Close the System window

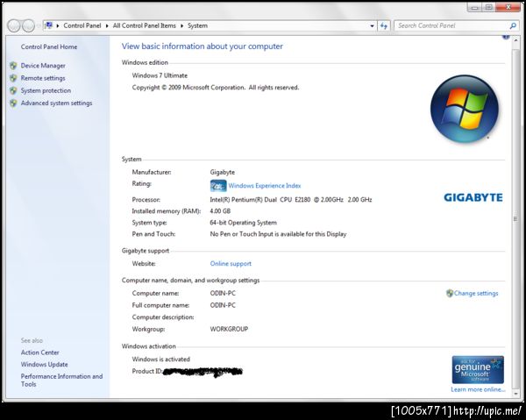coord(508,7)
